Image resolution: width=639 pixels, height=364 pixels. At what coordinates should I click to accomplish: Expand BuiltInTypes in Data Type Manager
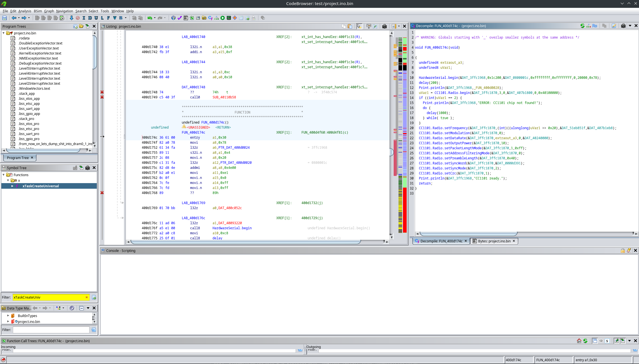pos(8,315)
